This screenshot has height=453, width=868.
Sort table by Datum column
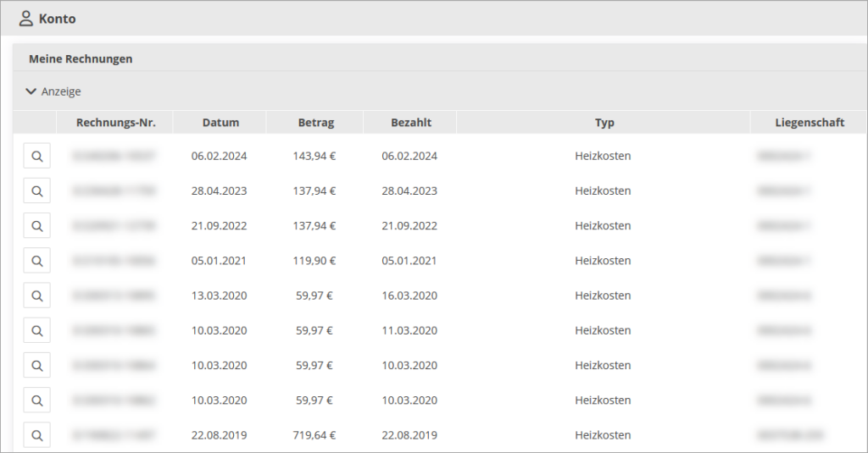(220, 123)
